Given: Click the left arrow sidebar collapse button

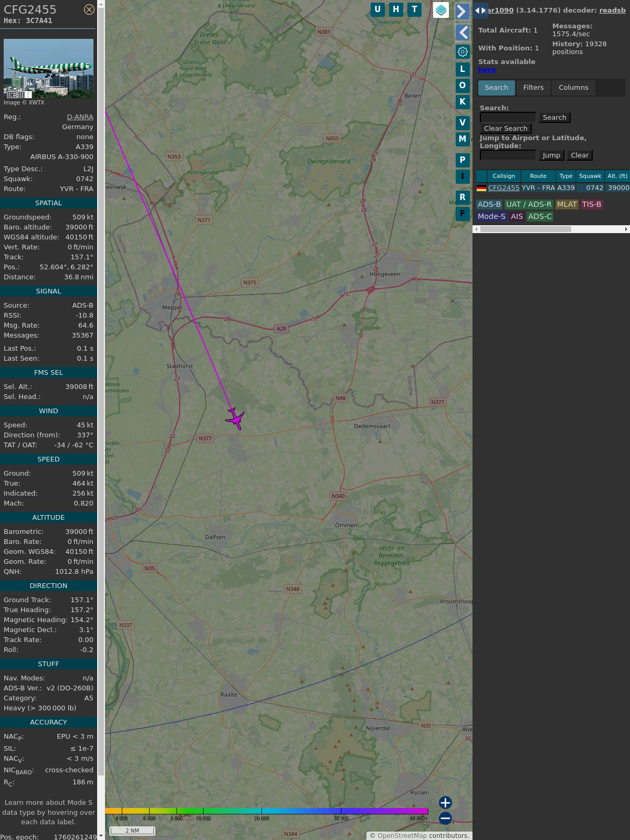Looking at the screenshot, I should (x=462, y=33).
